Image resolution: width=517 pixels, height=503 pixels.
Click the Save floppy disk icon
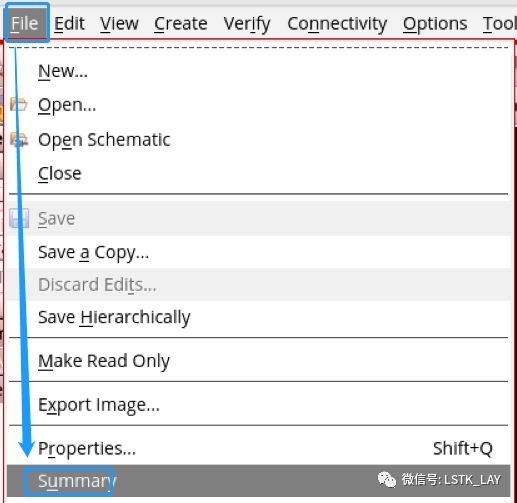click(x=19, y=218)
